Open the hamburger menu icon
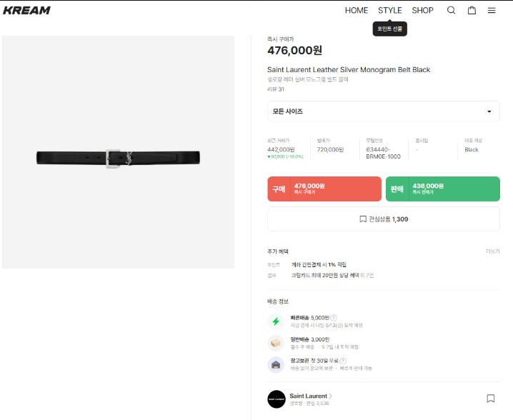The height and width of the screenshot is (420, 513). [492, 10]
